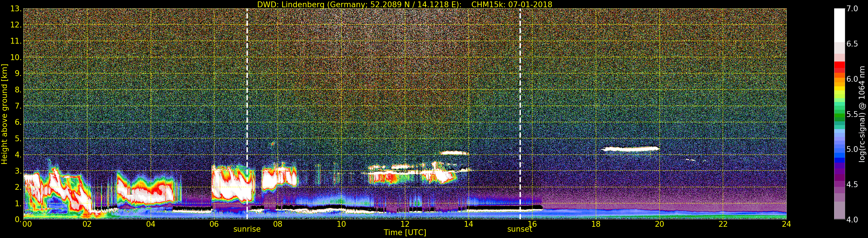This screenshot has width=868, height=238.
Task: Click the x-axis tick label '04'
Action: coord(151,224)
